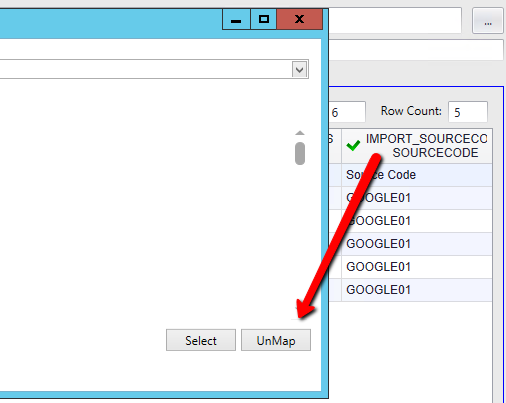Select the fourth GOOGLE01 cell

[x=417, y=267]
